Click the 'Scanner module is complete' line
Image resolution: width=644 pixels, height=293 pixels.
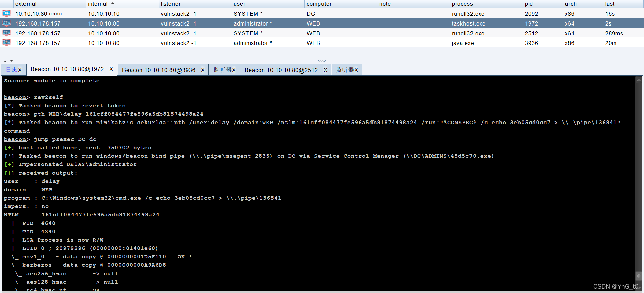click(52, 81)
